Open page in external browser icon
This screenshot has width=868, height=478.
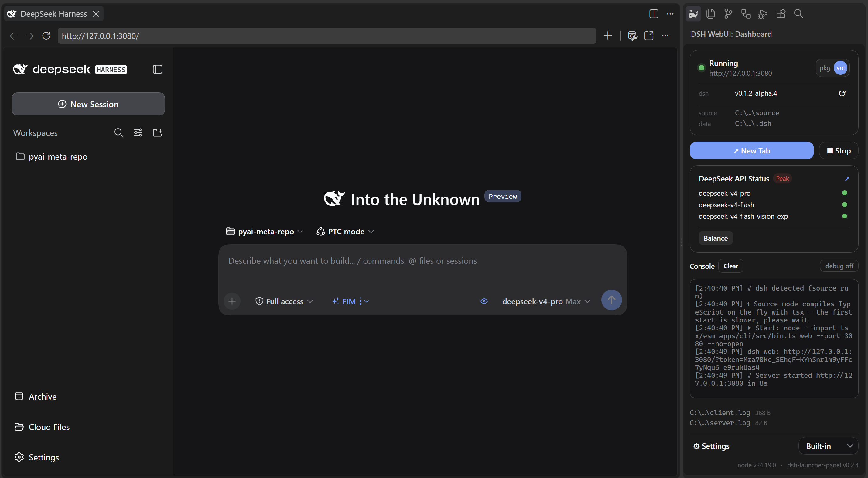click(649, 36)
